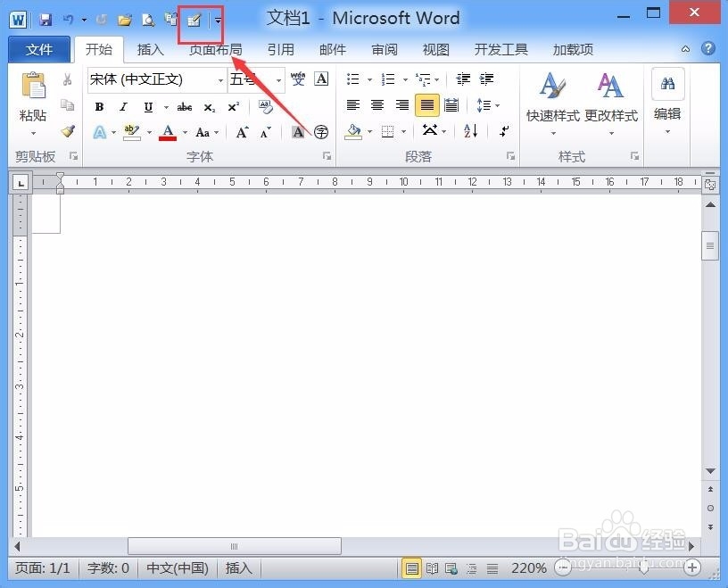Image resolution: width=728 pixels, height=588 pixels.
Task: Open 快速样式 Quick Styles gallery
Action: tap(552, 104)
